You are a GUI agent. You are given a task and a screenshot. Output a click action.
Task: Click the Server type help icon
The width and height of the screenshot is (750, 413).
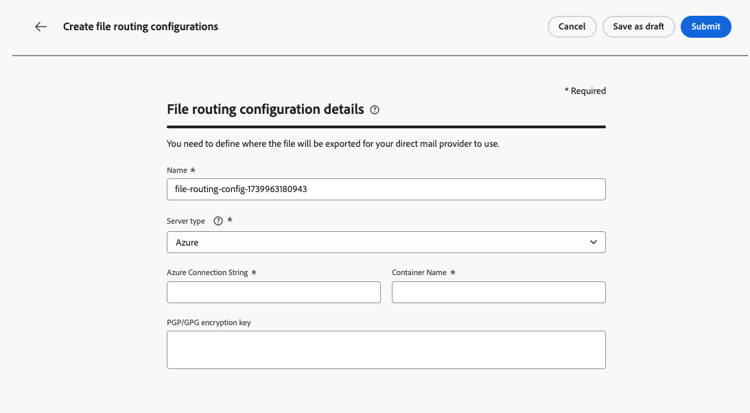218,221
